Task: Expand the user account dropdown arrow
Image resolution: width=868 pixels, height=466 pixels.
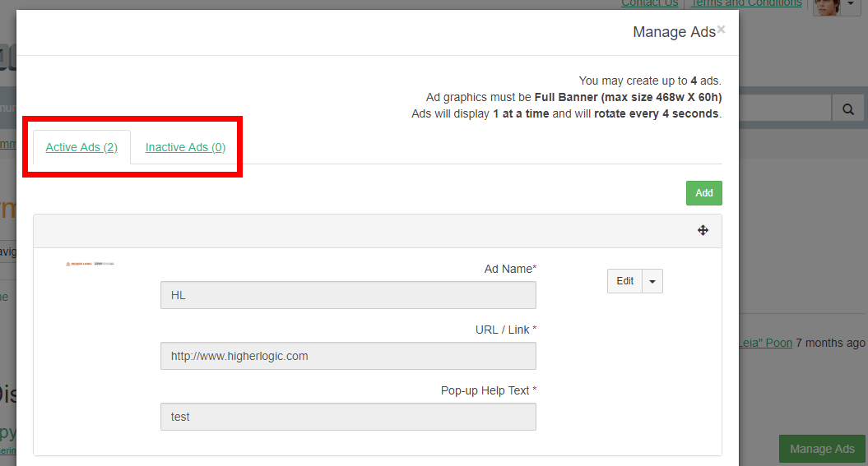Action: (x=850, y=5)
